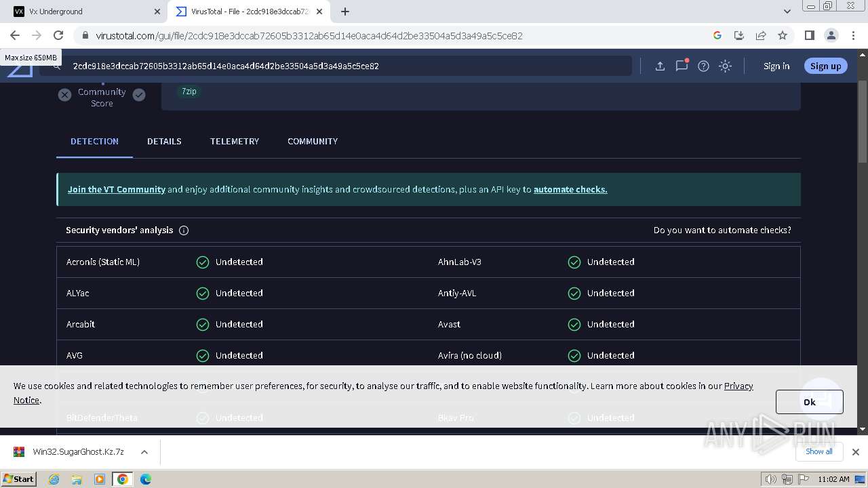The width and height of the screenshot is (868, 488).
Task: Click the upload file icon
Action: click(x=660, y=66)
